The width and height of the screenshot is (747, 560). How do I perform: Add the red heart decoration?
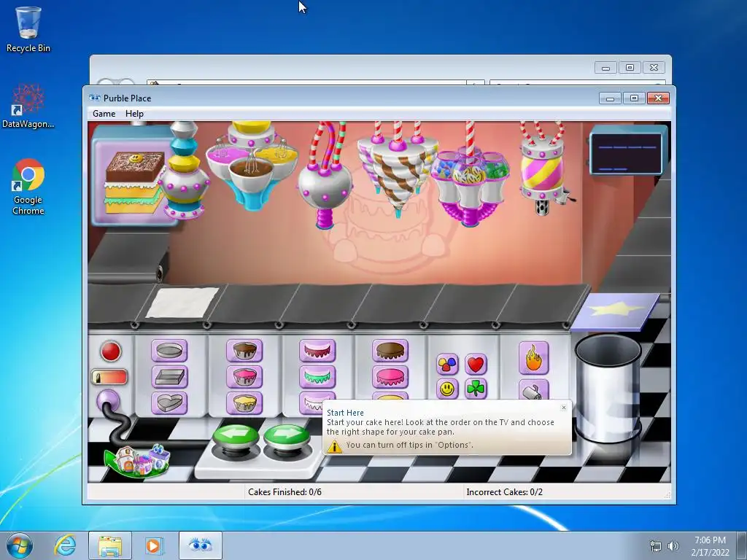(x=476, y=365)
